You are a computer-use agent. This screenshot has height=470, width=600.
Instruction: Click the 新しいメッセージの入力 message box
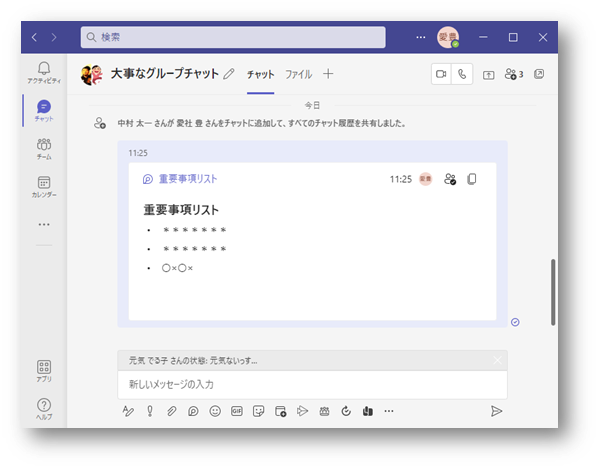tap(312, 384)
